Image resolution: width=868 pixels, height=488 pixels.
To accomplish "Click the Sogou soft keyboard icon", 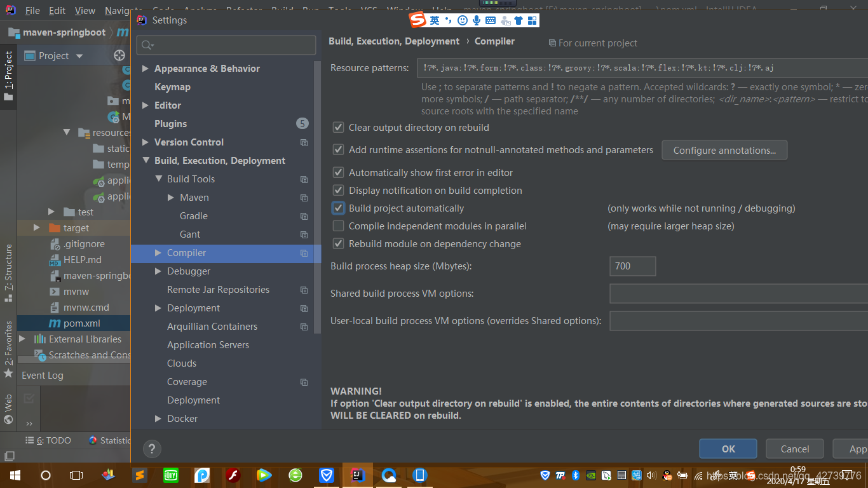I will pos(491,20).
